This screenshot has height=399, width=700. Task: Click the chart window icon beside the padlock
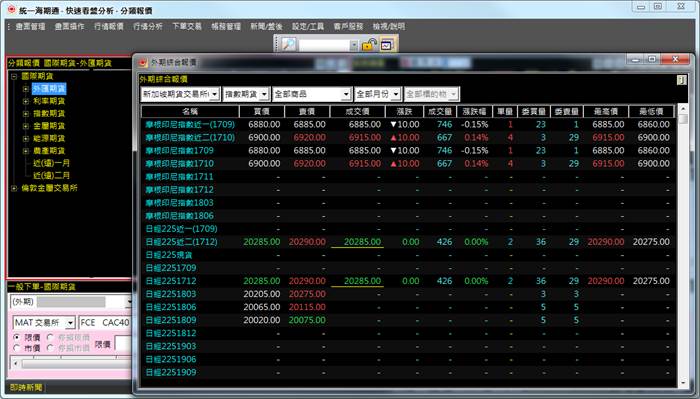tap(387, 45)
